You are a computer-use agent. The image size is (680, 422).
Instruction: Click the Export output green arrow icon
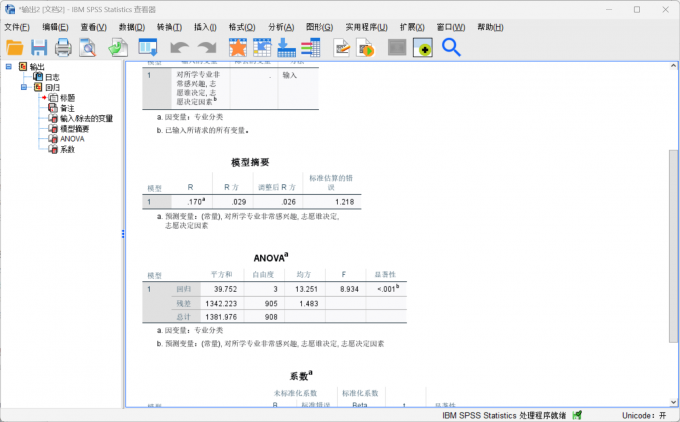[x=118, y=47]
